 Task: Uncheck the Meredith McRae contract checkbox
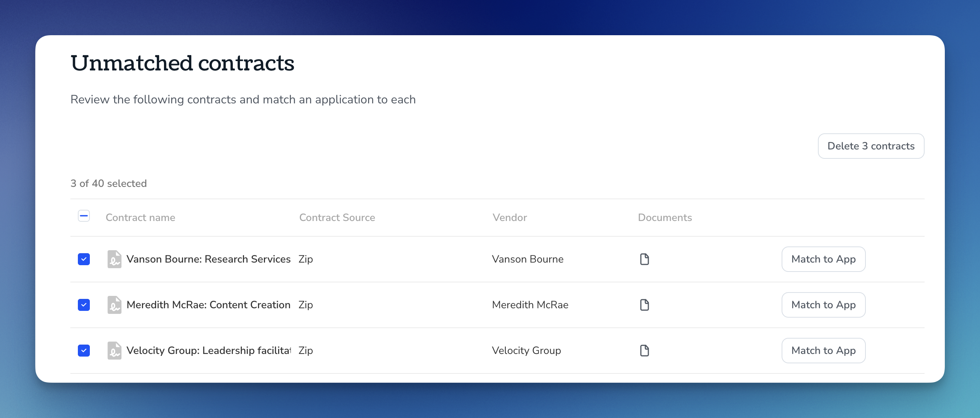click(84, 305)
